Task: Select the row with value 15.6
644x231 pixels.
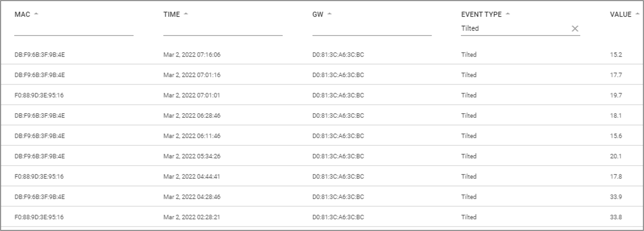Action: pyautogui.click(x=322, y=136)
